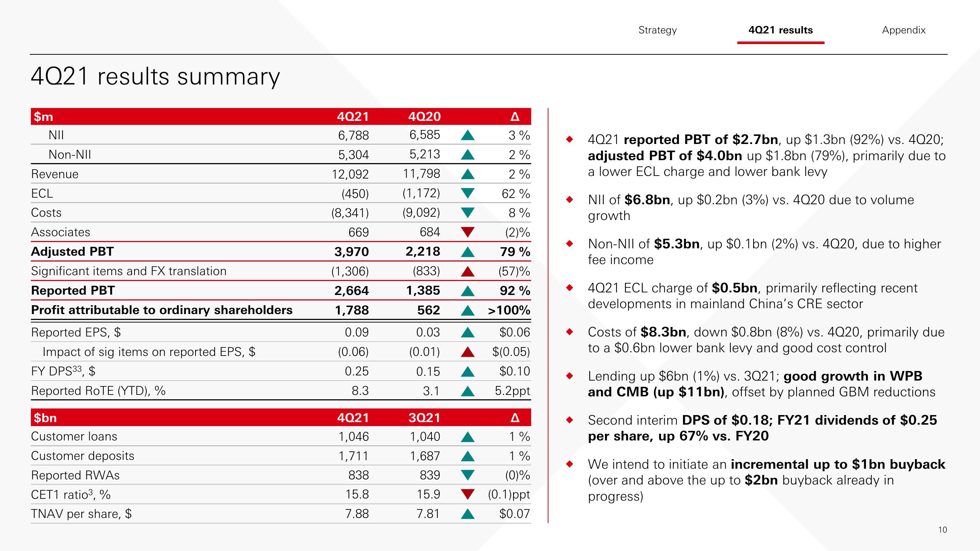
Task: Click the red up arrow in Significant items row
Action: (468, 271)
